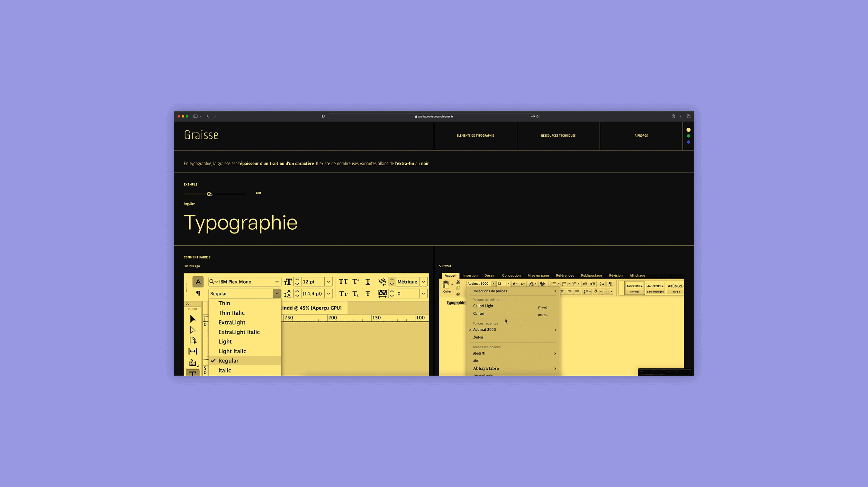The height and width of the screenshot is (487, 868).
Task: Click the Safari back arrow
Action: (x=208, y=116)
